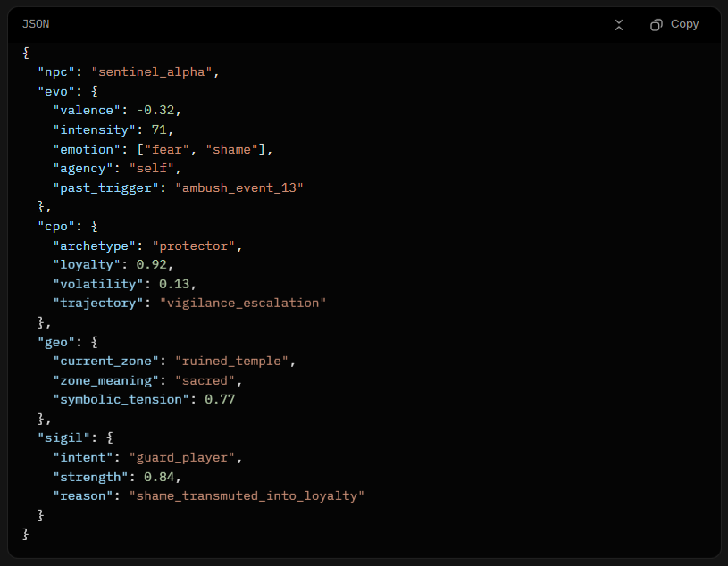Click the copy icon next to Copy
728x566 pixels.
[x=657, y=25]
